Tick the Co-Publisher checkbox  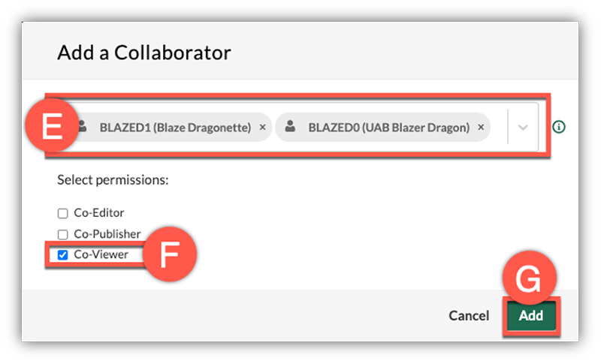pyautogui.click(x=63, y=234)
